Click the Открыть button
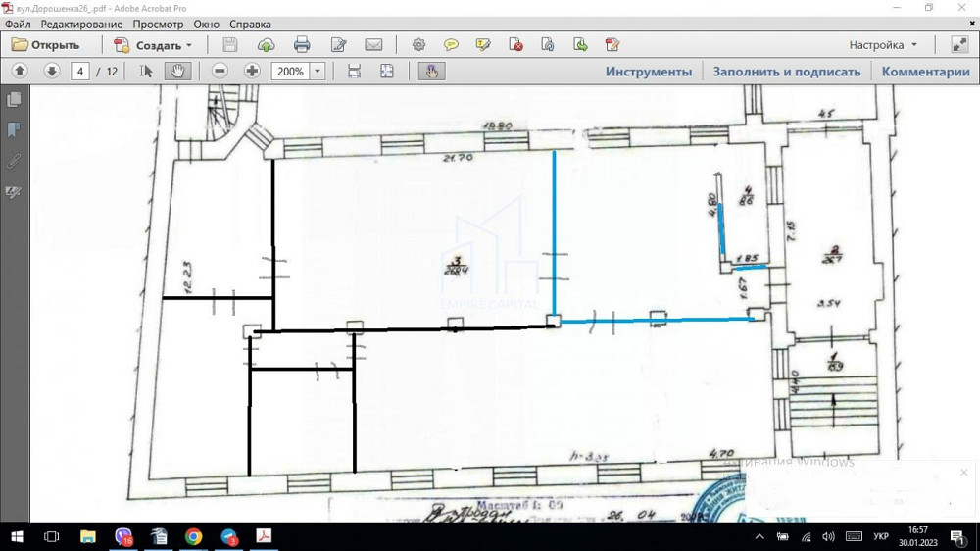 45,45
